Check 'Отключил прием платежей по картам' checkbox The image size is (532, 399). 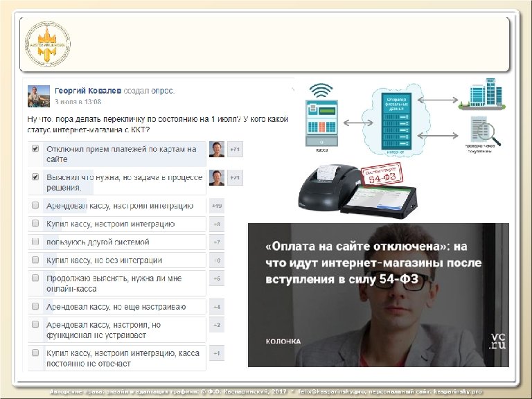pyautogui.click(x=35, y=149)
